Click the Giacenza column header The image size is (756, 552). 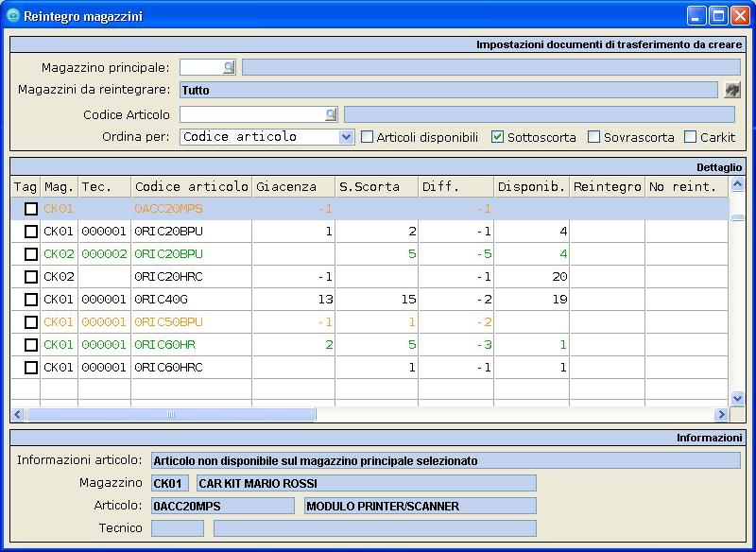pyautogui.click(x=294, y=186)
